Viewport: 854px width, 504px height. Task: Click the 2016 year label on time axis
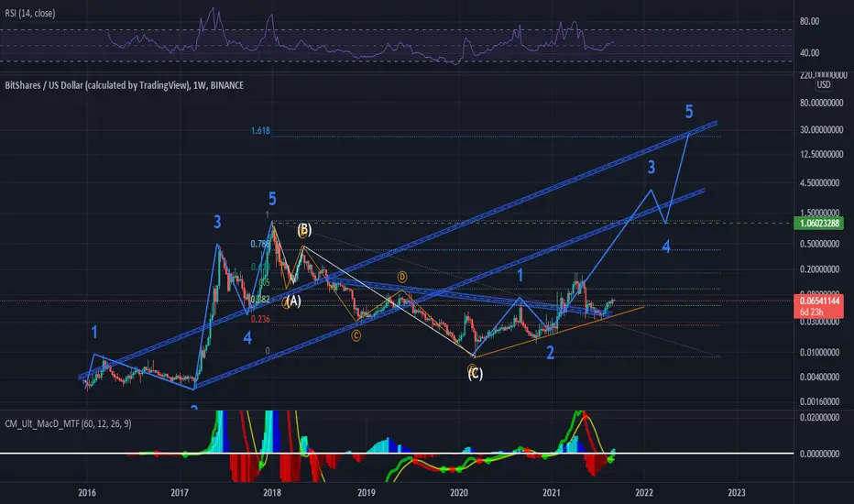(x=87, y=493)
